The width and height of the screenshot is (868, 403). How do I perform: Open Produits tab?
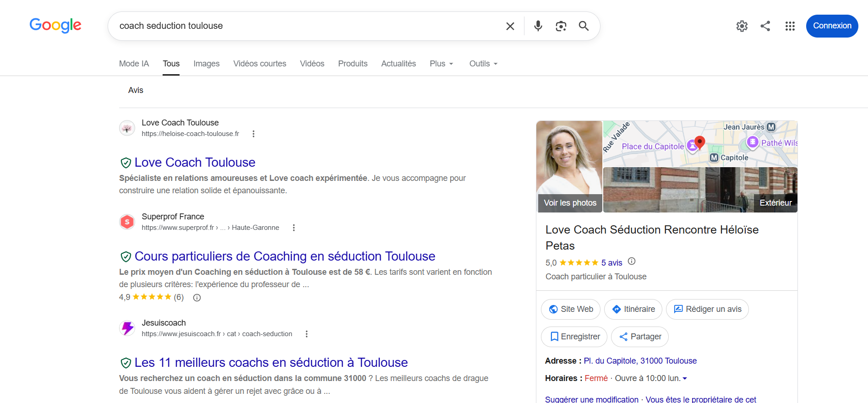[353, 64]
